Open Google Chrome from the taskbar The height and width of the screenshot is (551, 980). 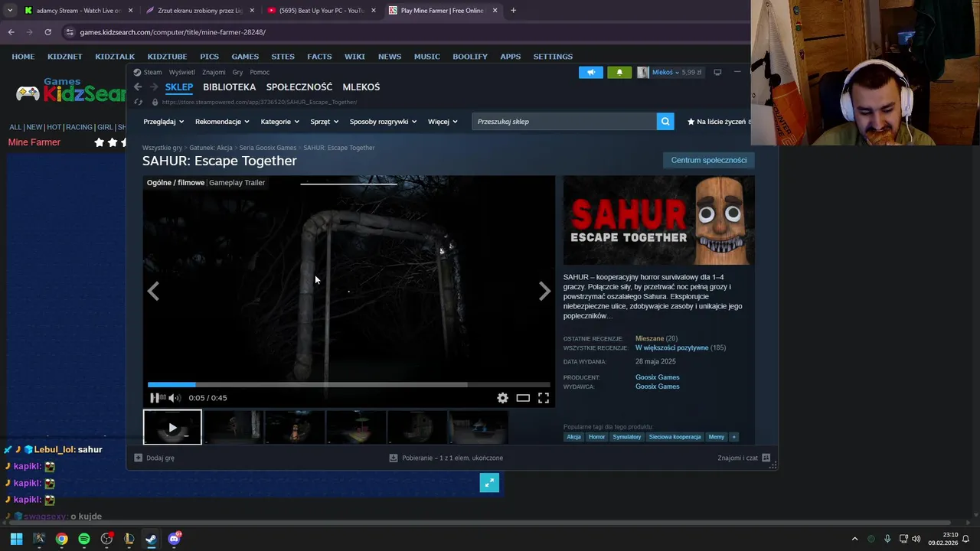[x=61, y=539]
